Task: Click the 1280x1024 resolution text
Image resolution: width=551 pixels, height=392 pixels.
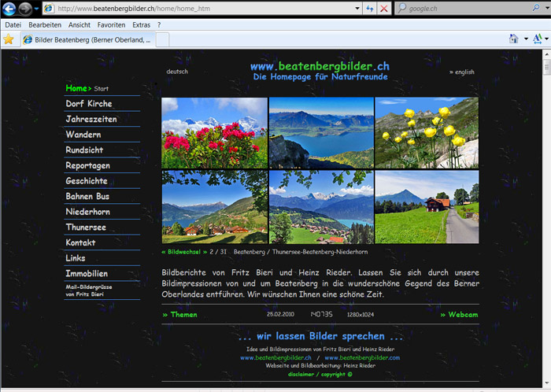Action: click(361, 314)
